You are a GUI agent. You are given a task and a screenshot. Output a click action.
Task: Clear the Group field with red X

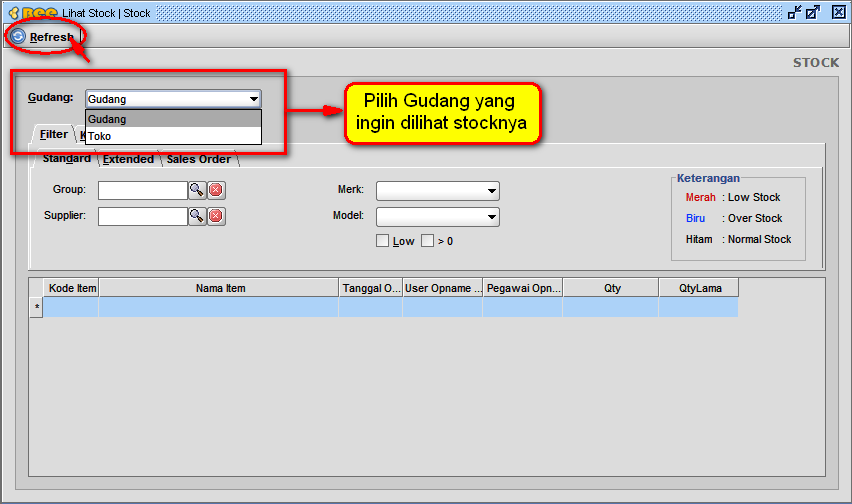coord(216,190)
